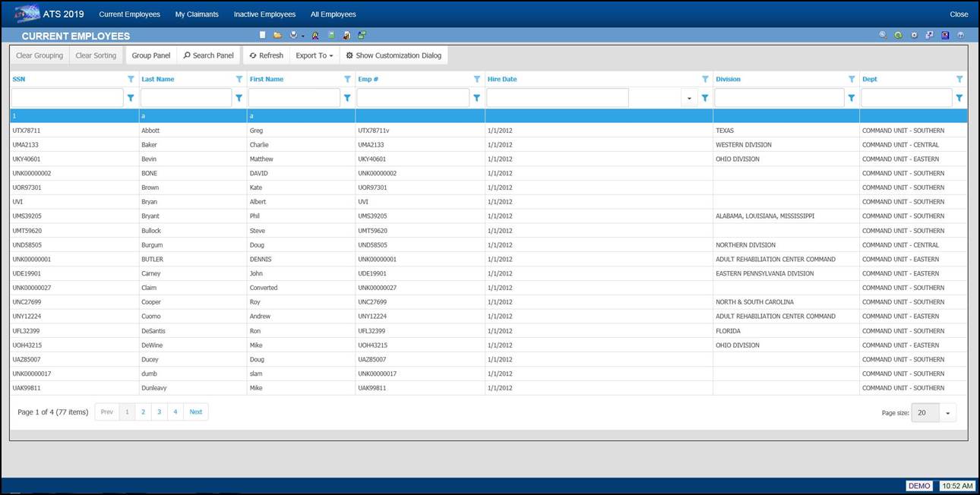Click filter icon beside Last Name filter box
The image size is (980, 495).
[239, 98]
